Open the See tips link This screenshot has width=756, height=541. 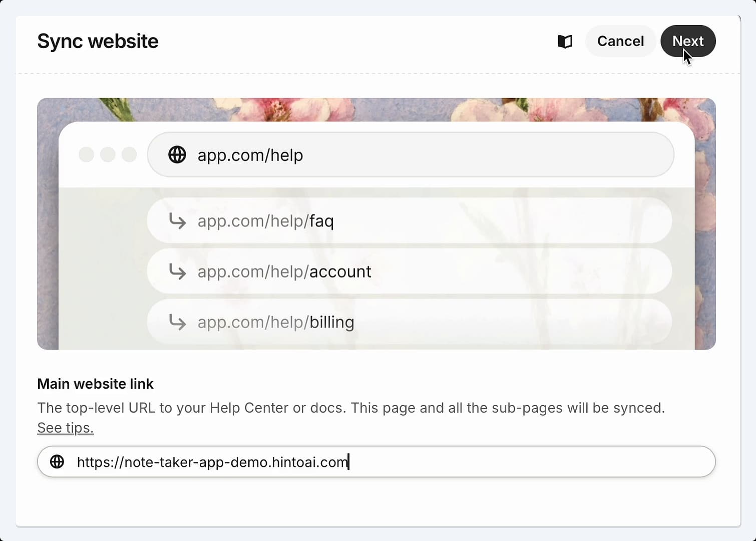coord(66,428)
